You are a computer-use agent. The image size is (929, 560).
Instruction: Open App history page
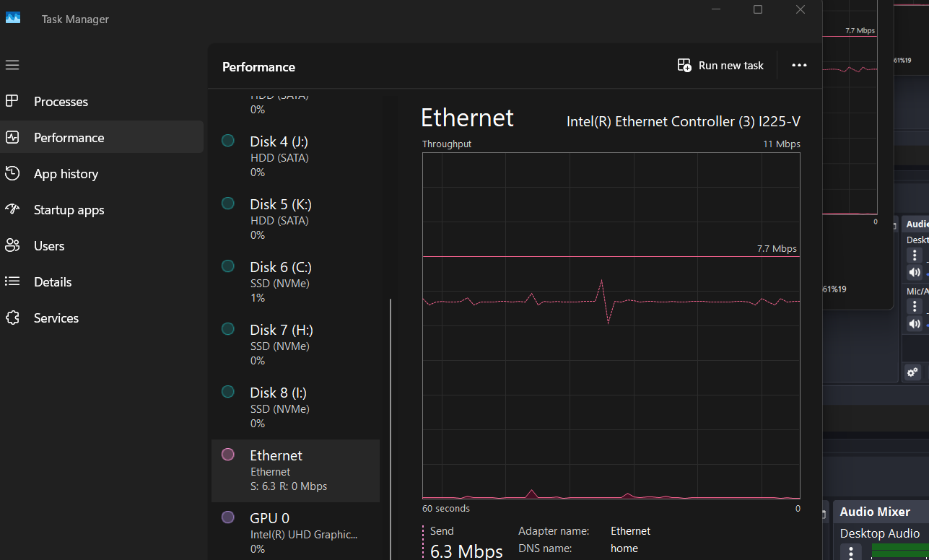coord(102,173)
